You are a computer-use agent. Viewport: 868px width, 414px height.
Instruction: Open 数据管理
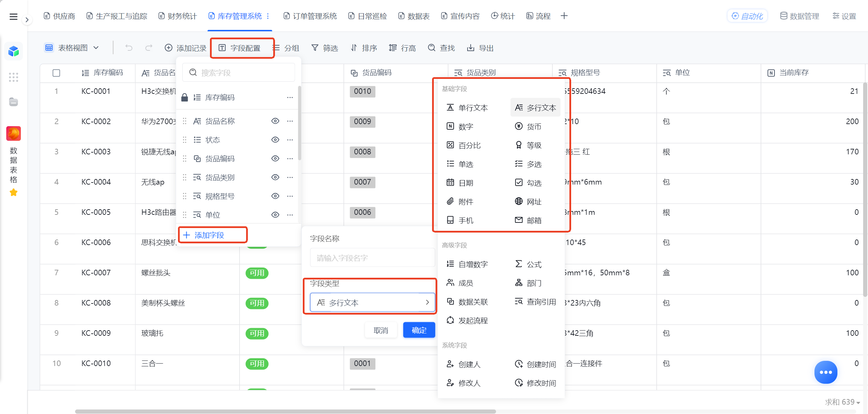pyautogui.click(x=800, y=16)
